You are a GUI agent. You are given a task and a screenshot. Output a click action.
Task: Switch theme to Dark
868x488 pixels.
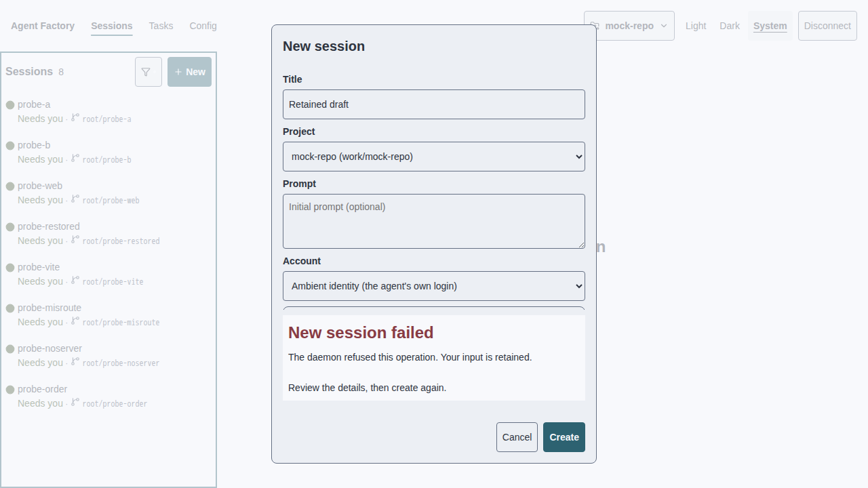coord(730,26)
